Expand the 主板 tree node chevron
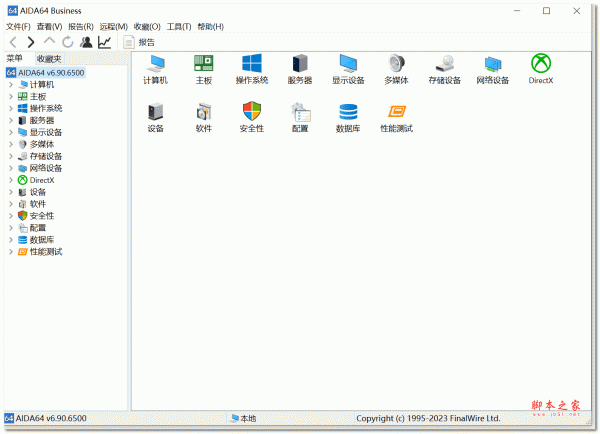 pyautogui.click(x=11, y=96)
